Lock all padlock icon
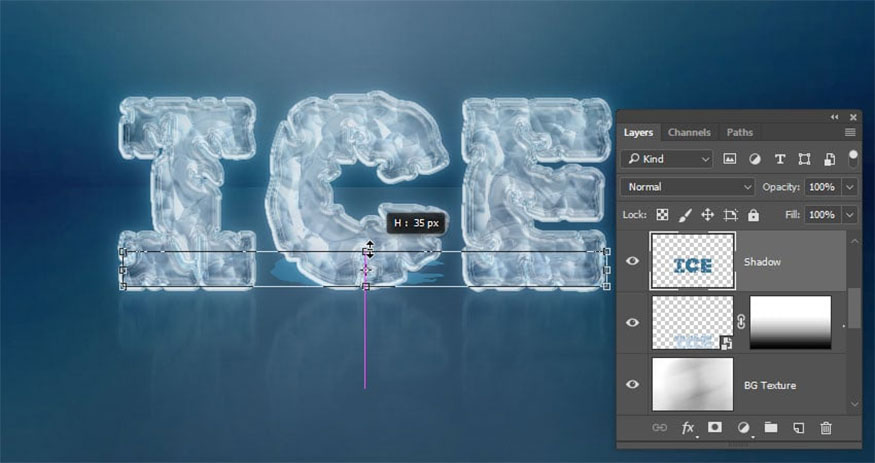Viewport: 875px width, 463px height. pyautogui.click(x=753, y=215)
